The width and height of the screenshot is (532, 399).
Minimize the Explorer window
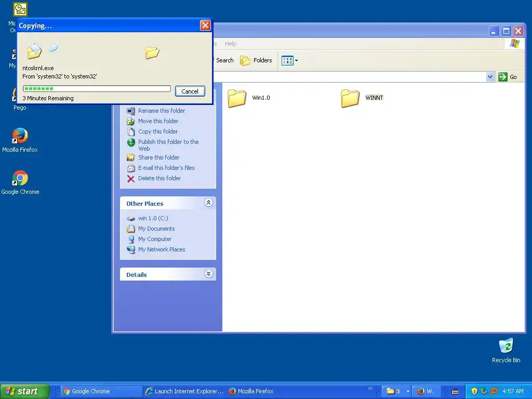[494, 32]
